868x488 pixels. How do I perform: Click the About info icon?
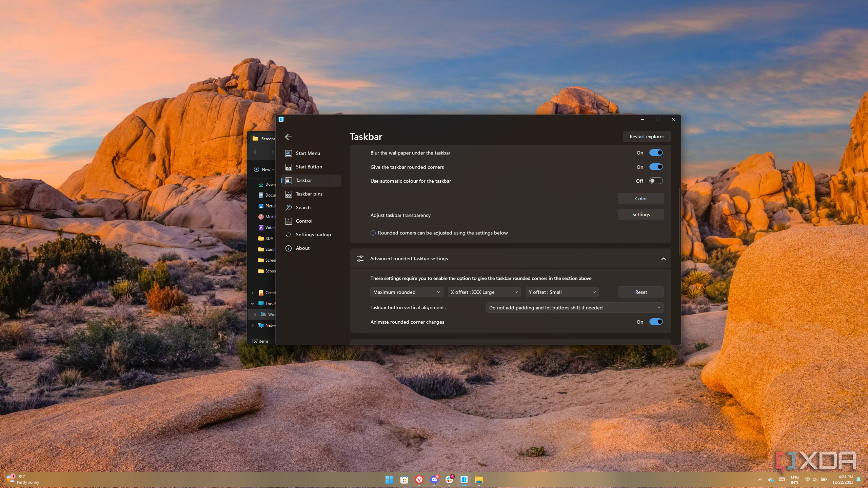289,248
